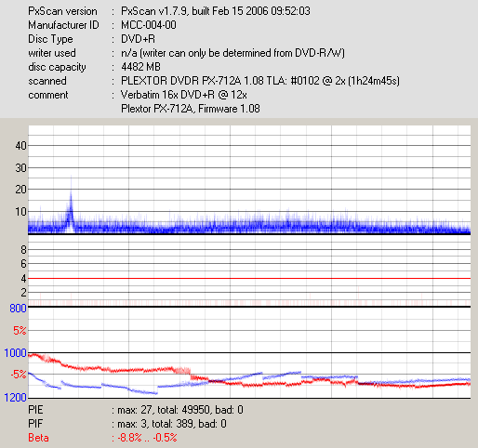Click the red 5% beta axis label
Screen dimensions: 478x448
(20, 330)
